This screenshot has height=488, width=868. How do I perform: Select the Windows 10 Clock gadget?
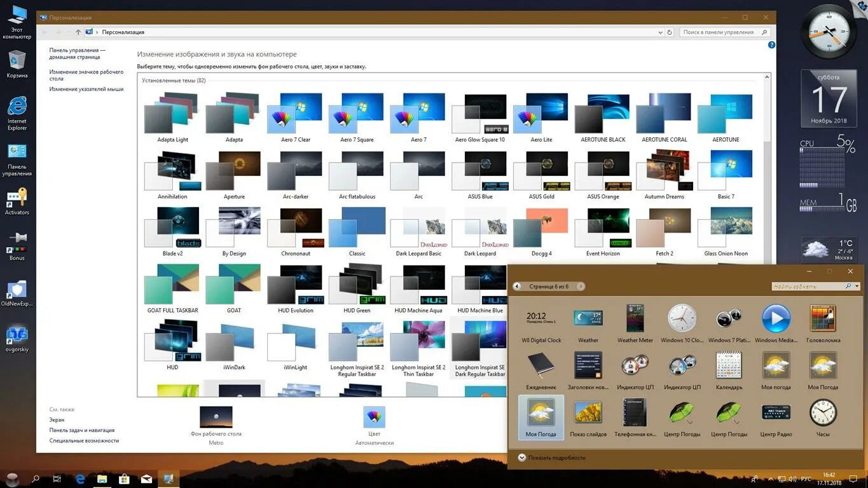coord(682,324)
